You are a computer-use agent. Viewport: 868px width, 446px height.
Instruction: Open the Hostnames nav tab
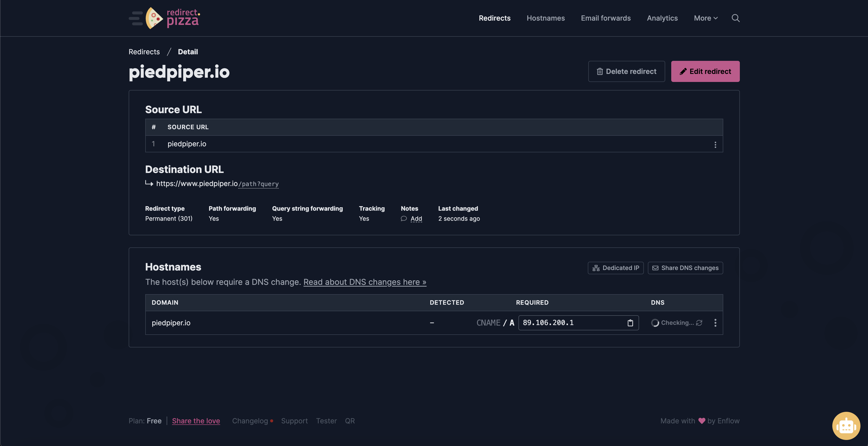point(546,18)
